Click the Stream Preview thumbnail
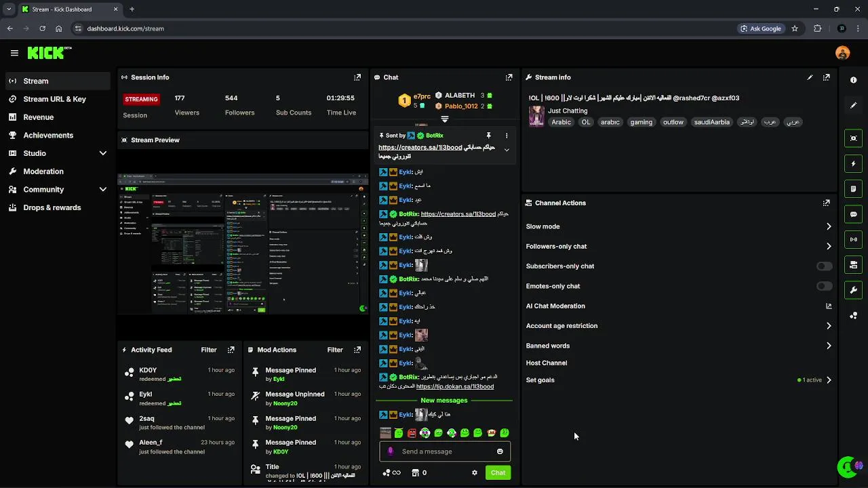The height and width of the screenshot is (488, 868). (x=243, y=243)
